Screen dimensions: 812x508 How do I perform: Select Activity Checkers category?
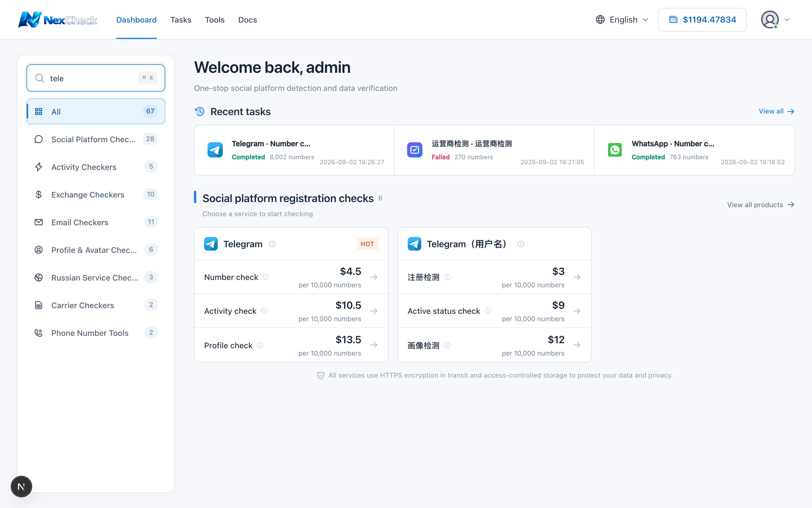pos(96,167)
